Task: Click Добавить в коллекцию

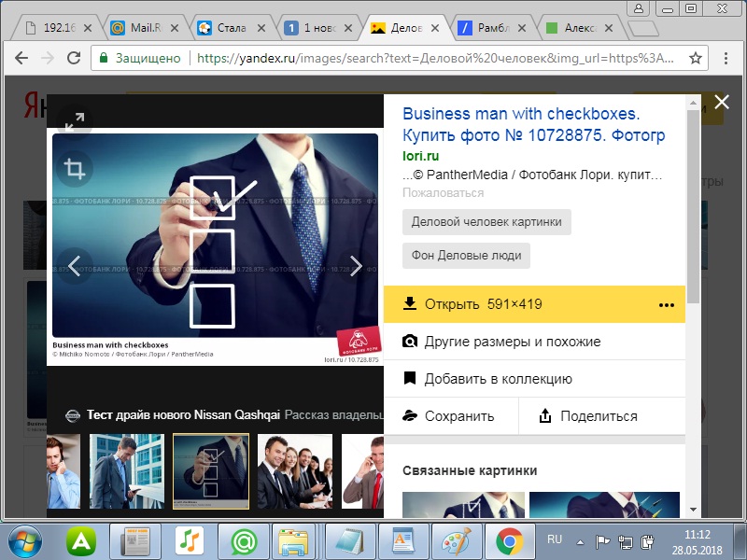Action: 534,379
